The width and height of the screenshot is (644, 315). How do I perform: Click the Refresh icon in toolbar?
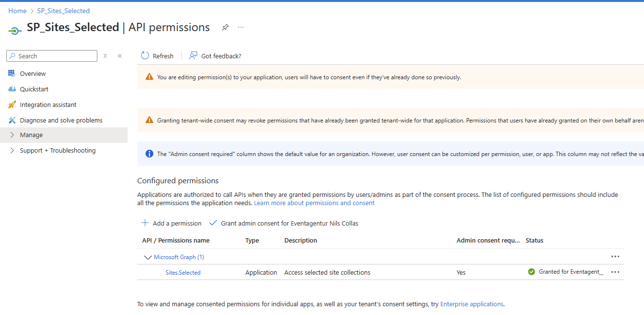(145, 56)
